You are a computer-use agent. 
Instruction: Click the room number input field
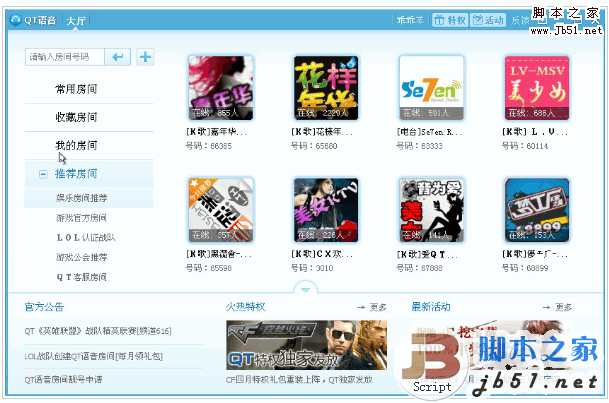coord(65,57)
